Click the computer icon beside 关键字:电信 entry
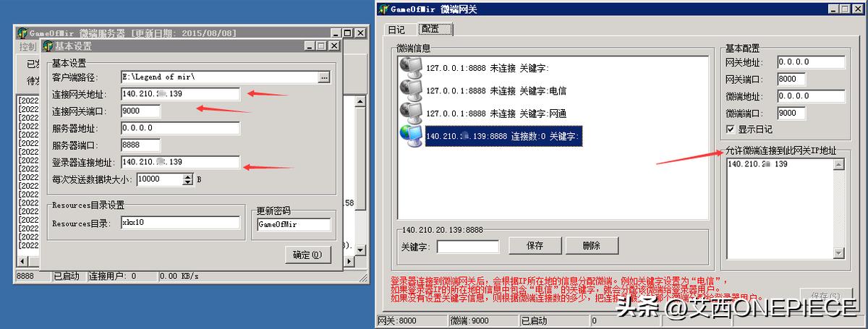Screen dimensions: 868x329 [411, 90]
